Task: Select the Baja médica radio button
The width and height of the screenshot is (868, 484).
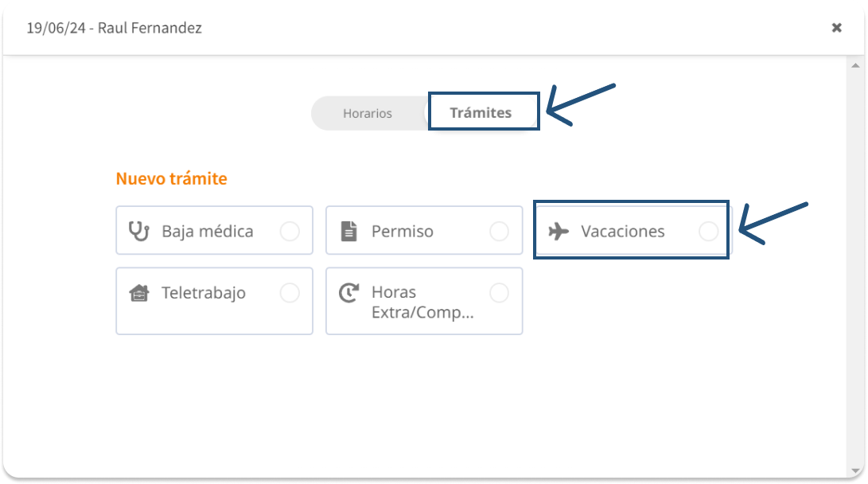Action: point(290,232)
